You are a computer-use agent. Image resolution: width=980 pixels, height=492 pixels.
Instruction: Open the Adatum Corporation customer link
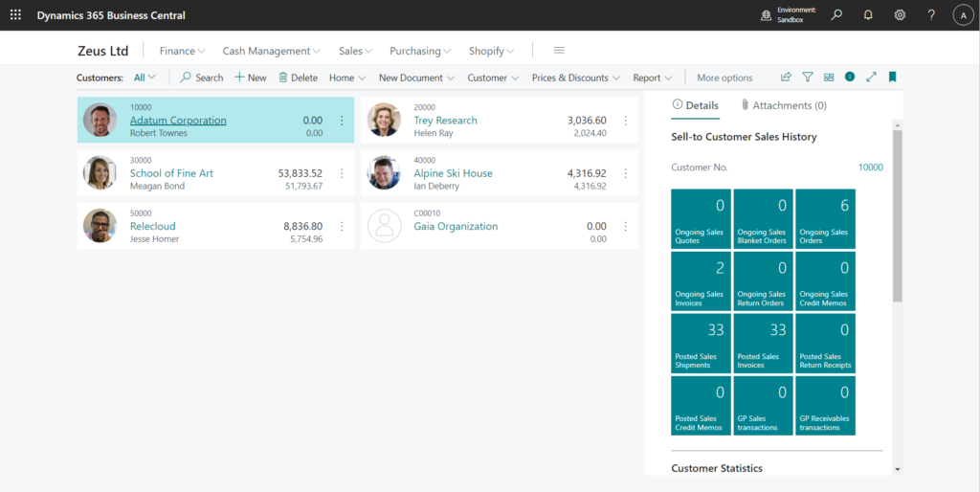(178, 120)
